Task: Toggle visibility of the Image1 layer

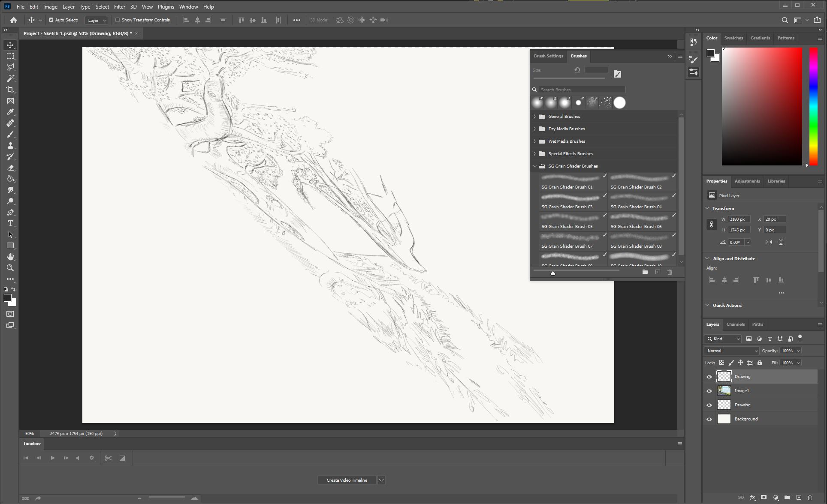Action: point(709,390)
